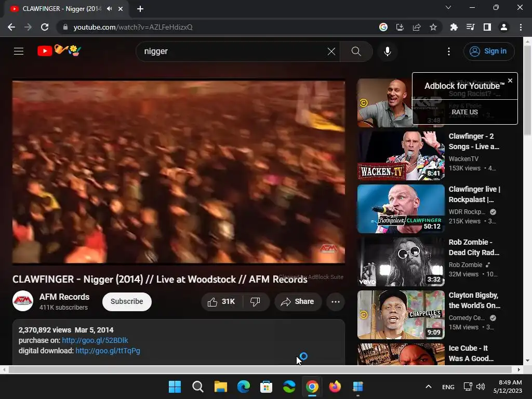532x399 pixels.
Task: Reload the page
Action: 45,27
